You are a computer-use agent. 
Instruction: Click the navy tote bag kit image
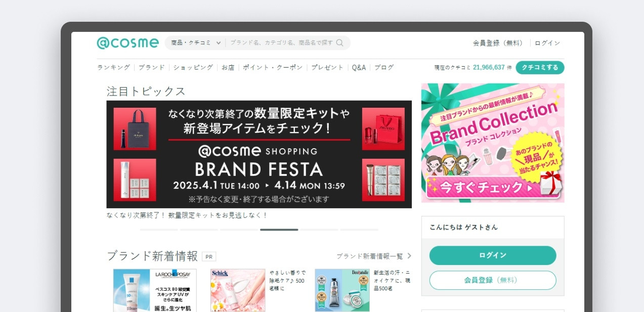pos(135,128)
